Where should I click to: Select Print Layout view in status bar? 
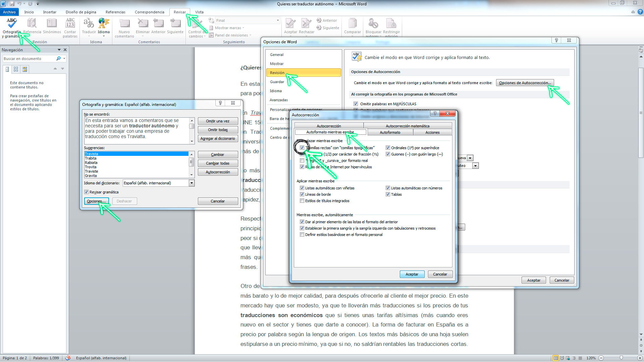tap(555, 358)
